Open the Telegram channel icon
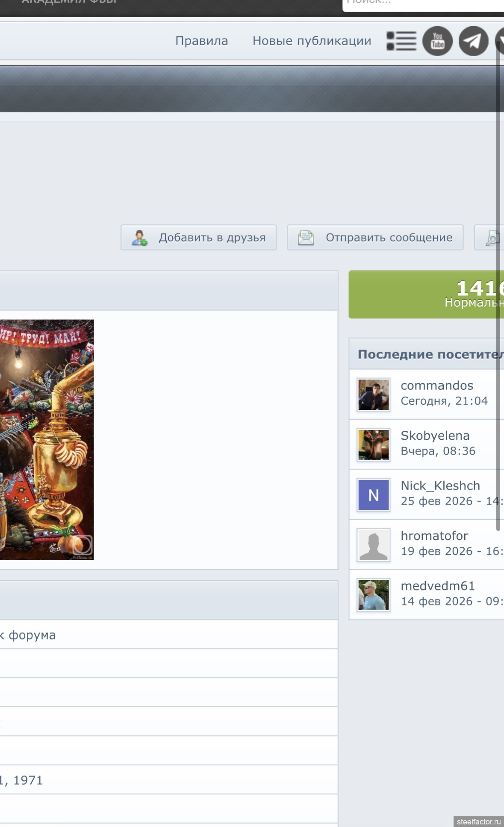This screenshot has width=504, height=827. coord(473,41)
